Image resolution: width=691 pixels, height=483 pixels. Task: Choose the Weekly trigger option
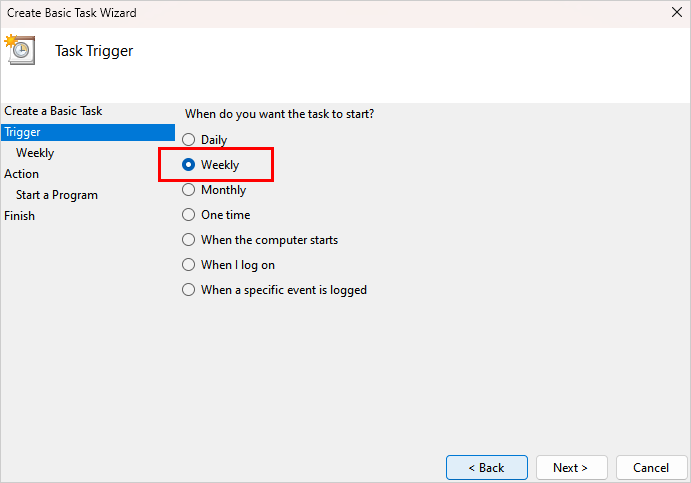click(x=188, y=165)
